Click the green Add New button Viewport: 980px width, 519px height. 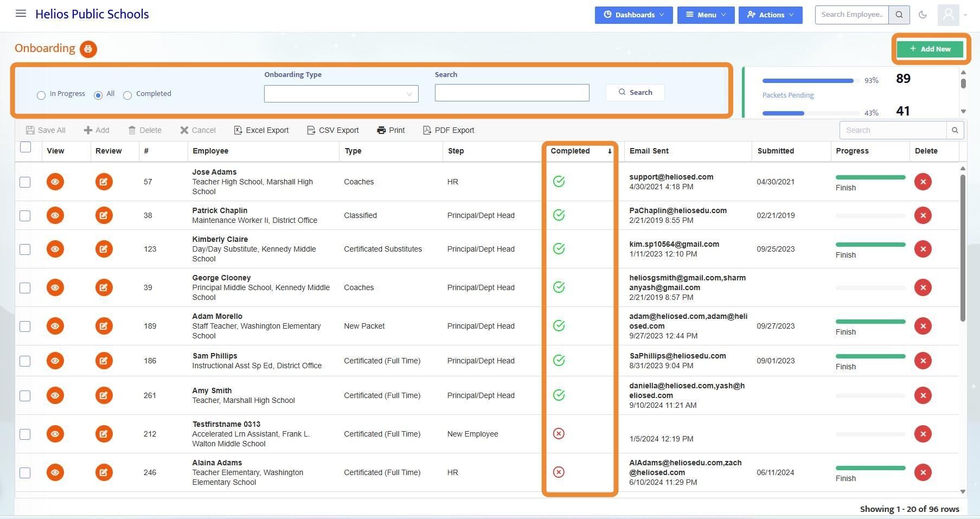pyautogui.click(x=930, y=49)
